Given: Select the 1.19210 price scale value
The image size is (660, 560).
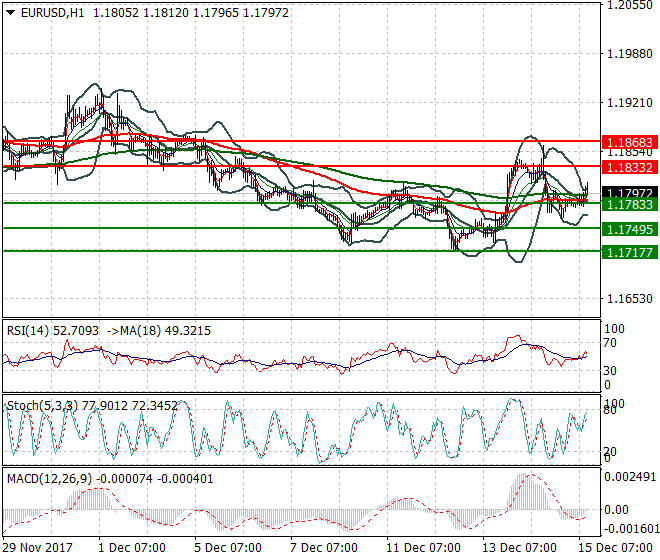Looking at the screenshot, I should [630, 103].
